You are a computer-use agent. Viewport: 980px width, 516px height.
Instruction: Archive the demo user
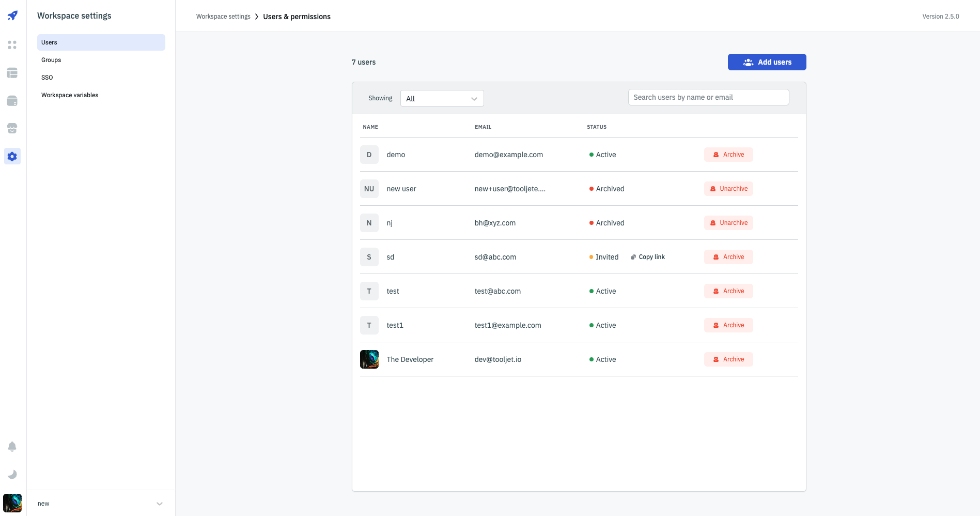[x=728, y=155]
